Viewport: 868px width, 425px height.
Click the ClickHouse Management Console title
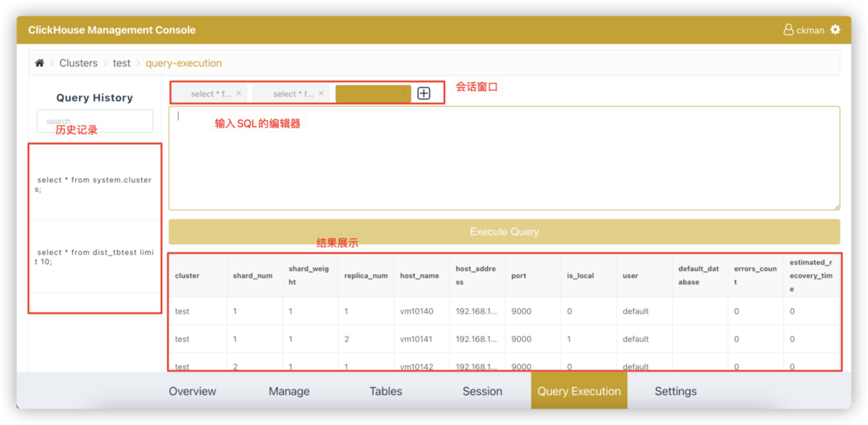(111, 30)
